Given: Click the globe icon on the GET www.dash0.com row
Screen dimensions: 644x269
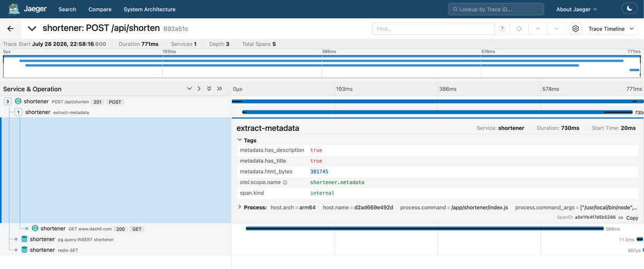Looking at the screenshot, I should click(x=35, y=229).
